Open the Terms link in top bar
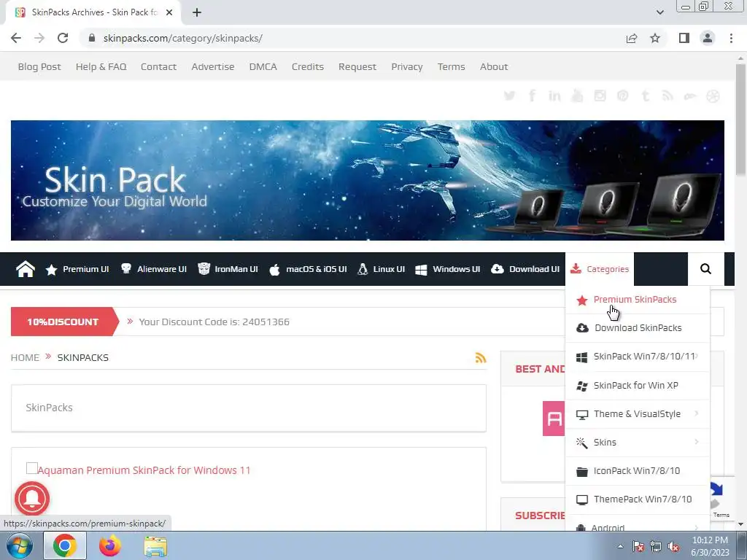This screenshot has width=747, height=560. click(451, 66)
